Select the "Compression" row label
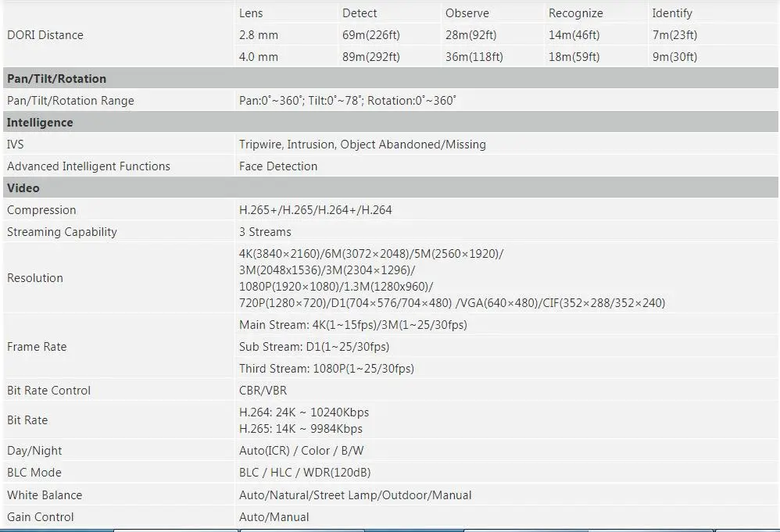Viewport: 780px width, 532px height. point(41,210)
